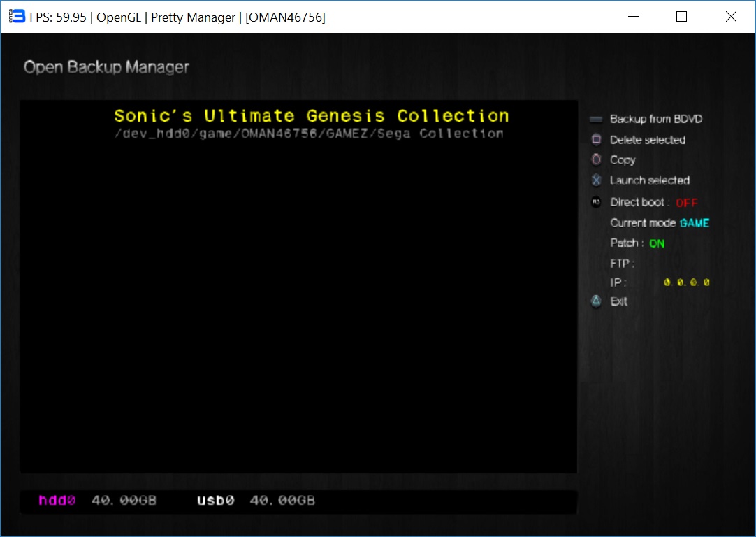Click the R2 button icon beside Direct boot

(x=597, y=201)
